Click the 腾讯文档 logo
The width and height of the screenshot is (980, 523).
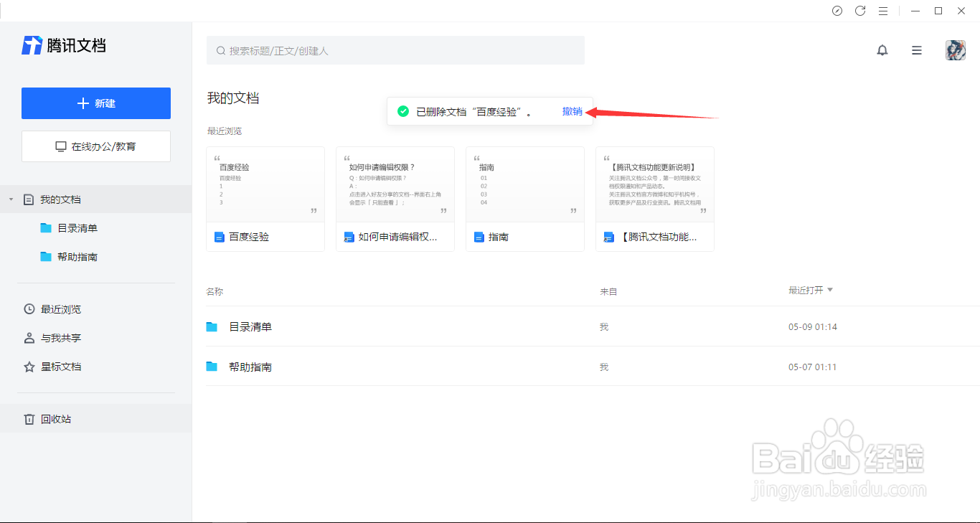pos(63,45)
